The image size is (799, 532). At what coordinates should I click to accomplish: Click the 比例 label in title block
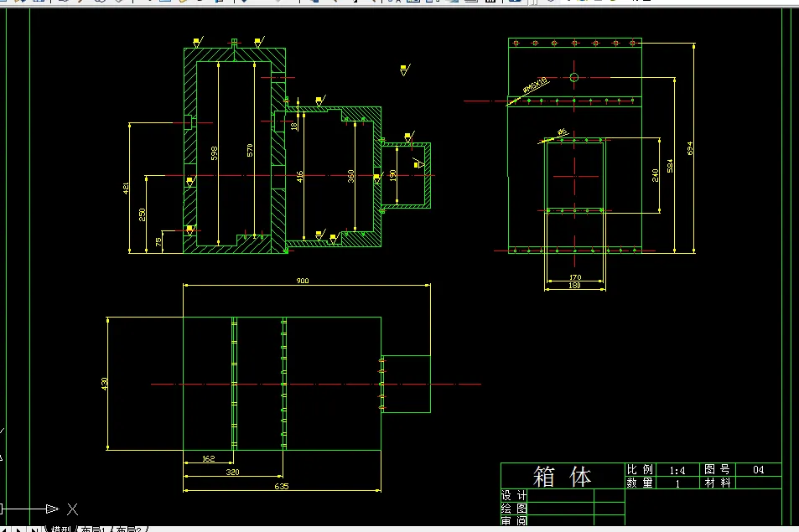click(640, 469)
